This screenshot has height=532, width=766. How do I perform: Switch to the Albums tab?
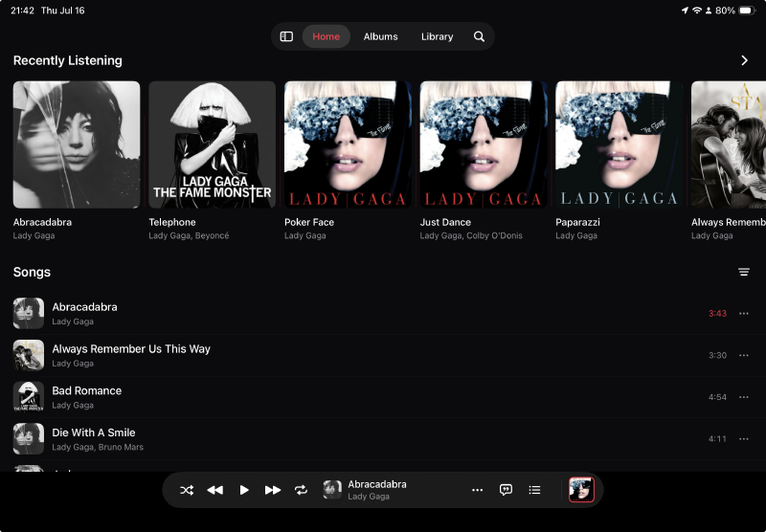point(380,36)
